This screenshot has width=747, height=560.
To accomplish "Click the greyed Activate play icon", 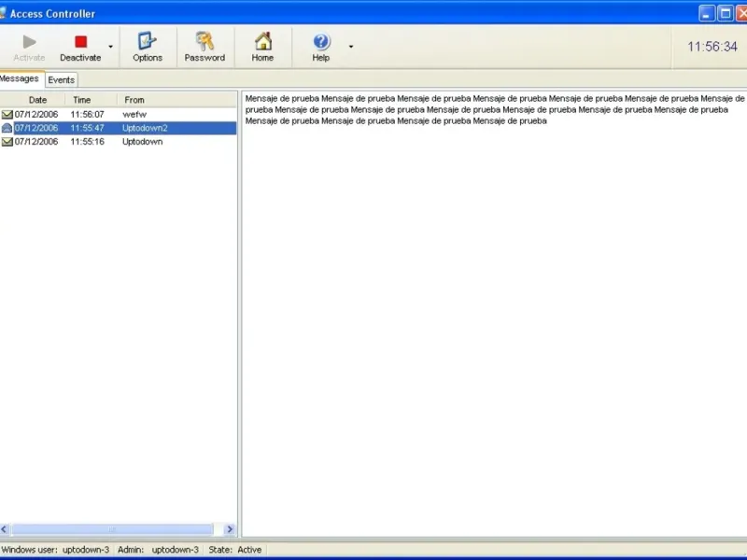I will pyautogui.click(x=30, y=42).
